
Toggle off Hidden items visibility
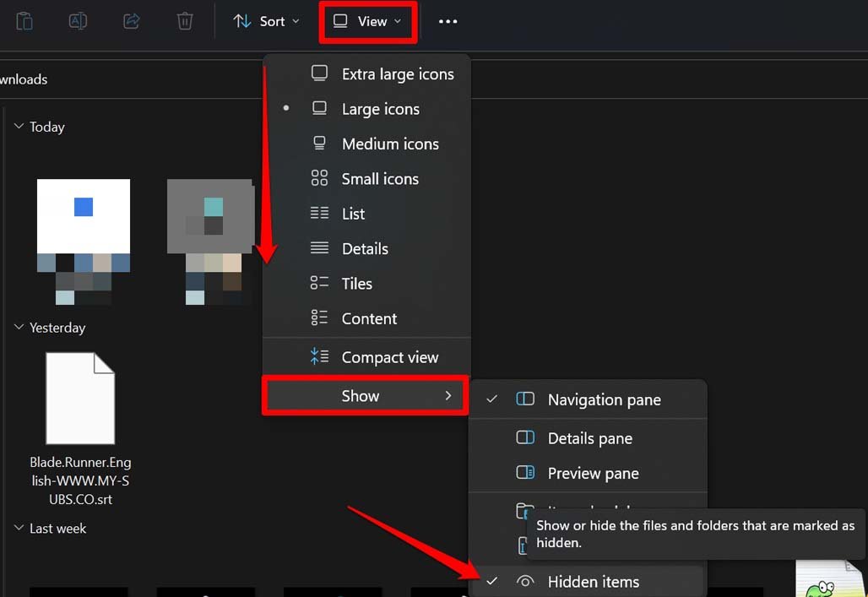click(x=594, y=582)
